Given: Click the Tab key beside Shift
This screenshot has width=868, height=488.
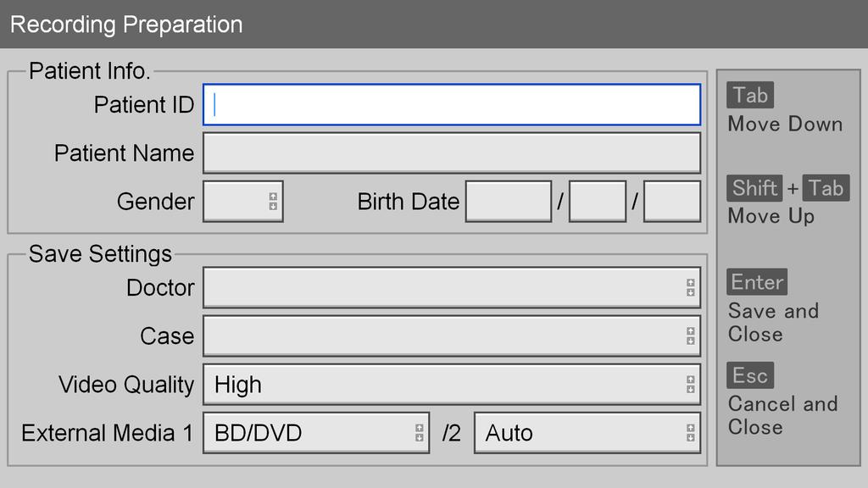Looking at the screenshot, I should click(826, 188).
